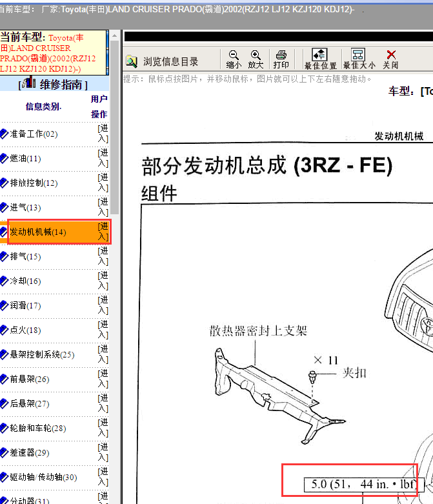Image resolution: width=433 pixels, height=504 pixels.
Task: Click the icon beside 准备工作(02)
Action: 4,134
